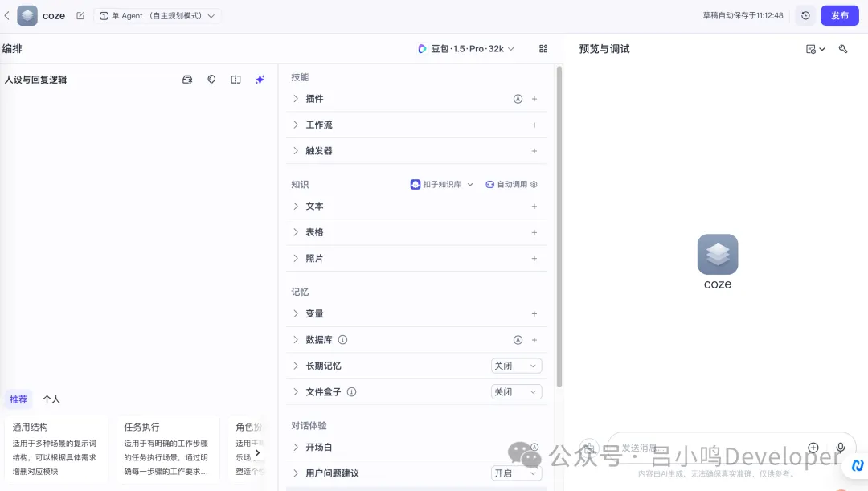
Task: Click the auto-add icon in 数据库 row
Action: click(x=518, y=340)
